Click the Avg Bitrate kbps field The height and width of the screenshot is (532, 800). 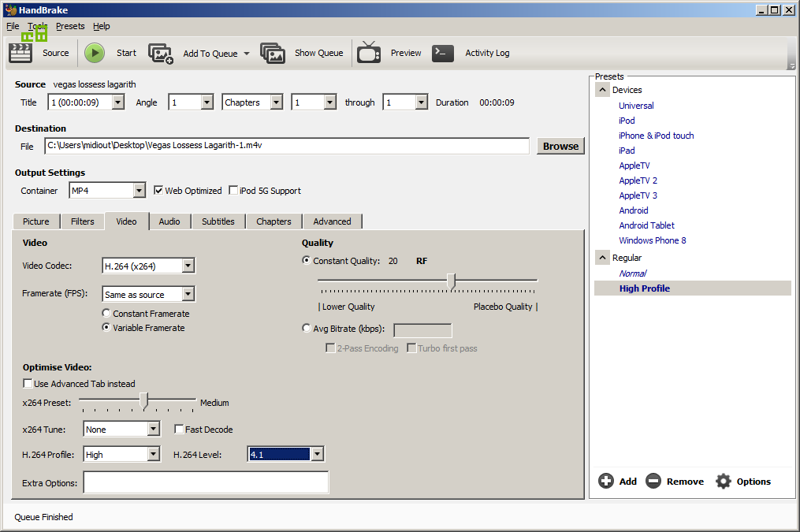(x=422, y=330)
